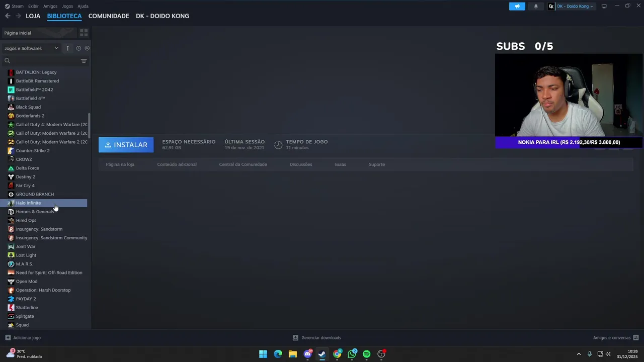Open the Jogos menu
Image resolution: width=644 pixels, height=362 pixels.
pyautogui.click(x=67, y=6)
